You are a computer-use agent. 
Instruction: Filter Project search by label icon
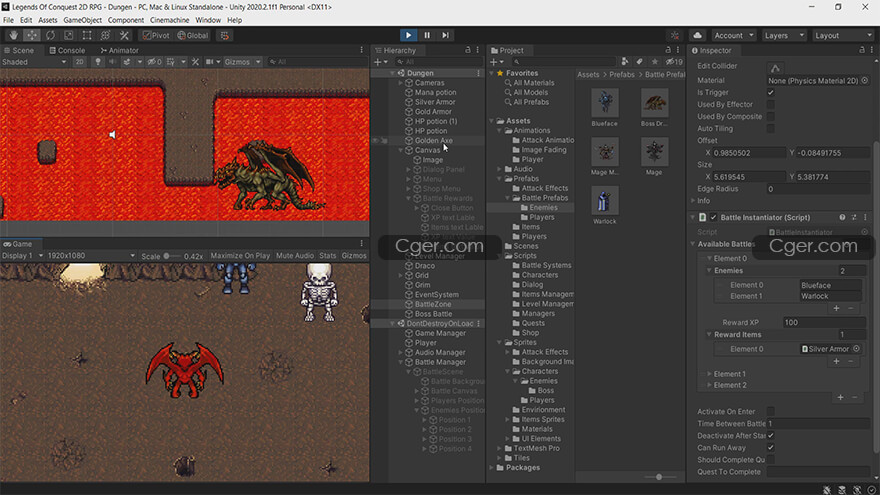click(x=639, y=62)
